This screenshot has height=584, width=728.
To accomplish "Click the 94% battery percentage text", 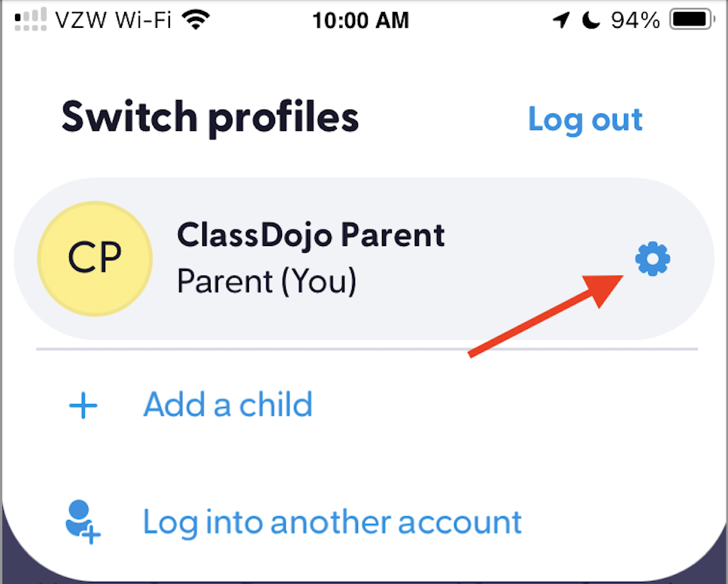I will (x=635, y=20).
